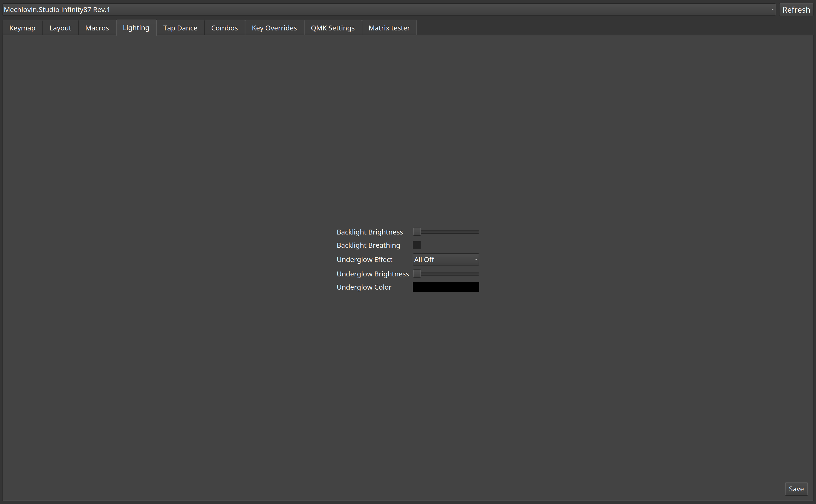Image resolution: width=816 pixels, height=504 pixels.
Task: Select the Lighting tab
Action: 136,28
